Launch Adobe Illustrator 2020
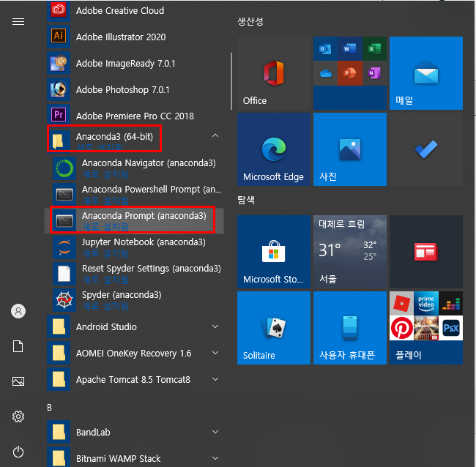 [135, 37]
